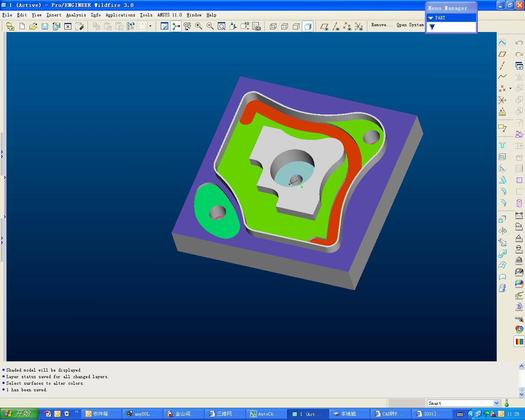Select the Shell tool in the right toolbar
Image resolution: width=525 pixels, height=420 pixels.
coord(502,157)
